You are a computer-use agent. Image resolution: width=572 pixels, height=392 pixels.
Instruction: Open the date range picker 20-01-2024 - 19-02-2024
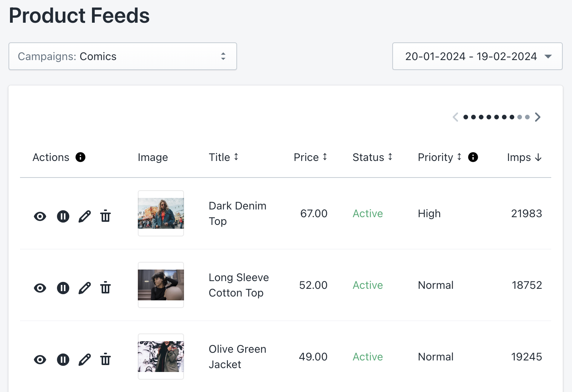coord(477,56)
